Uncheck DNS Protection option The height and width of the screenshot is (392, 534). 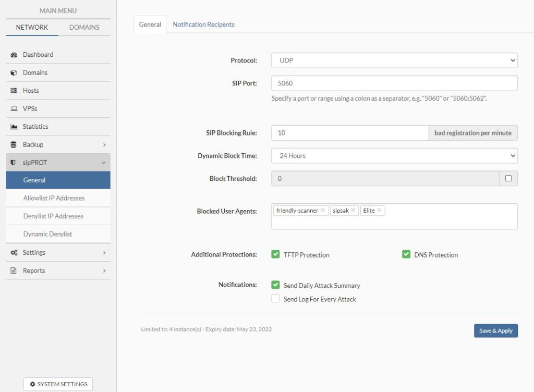406,254
